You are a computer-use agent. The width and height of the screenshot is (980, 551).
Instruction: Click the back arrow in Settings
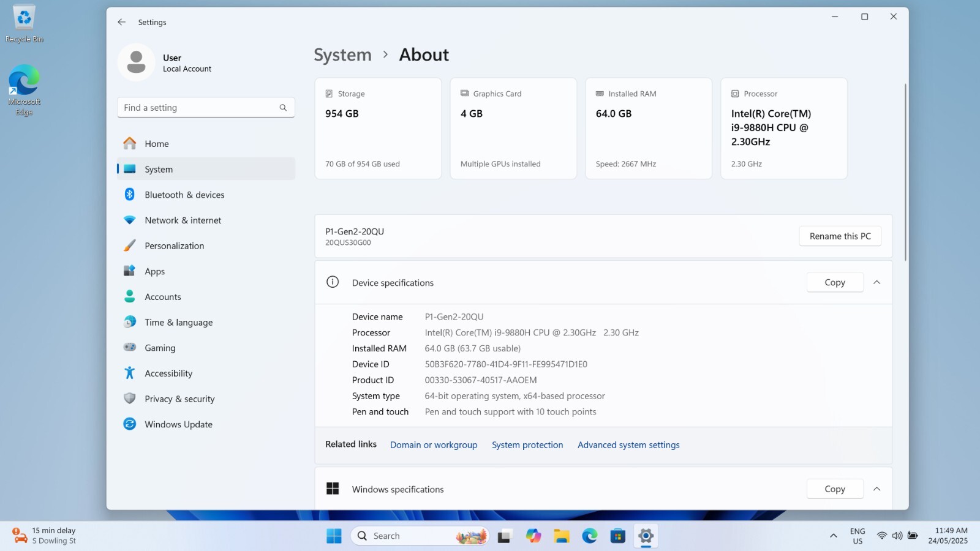click(x=121, y=22)
